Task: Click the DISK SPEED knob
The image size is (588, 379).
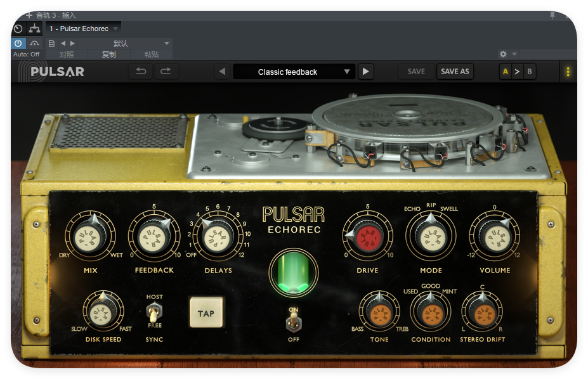Action: [103, 311]
